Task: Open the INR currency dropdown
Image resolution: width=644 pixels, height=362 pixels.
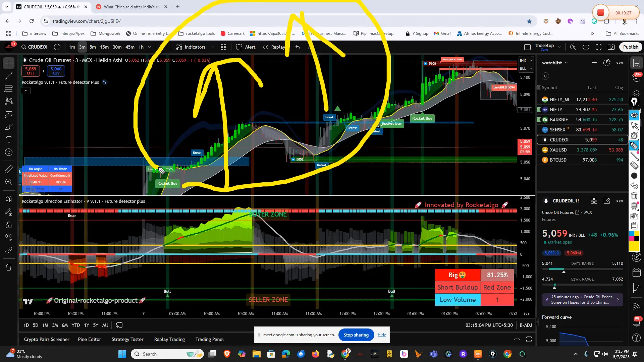Action: pos(526,60)
